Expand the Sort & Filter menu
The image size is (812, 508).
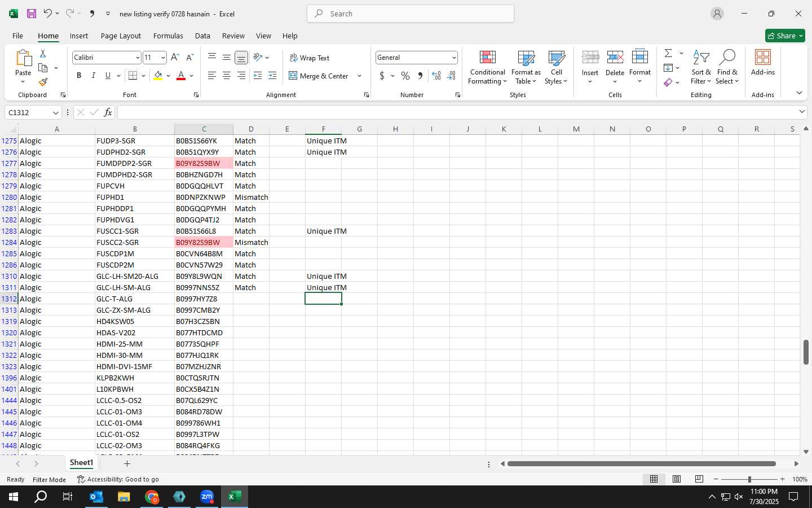pos(701,67)
